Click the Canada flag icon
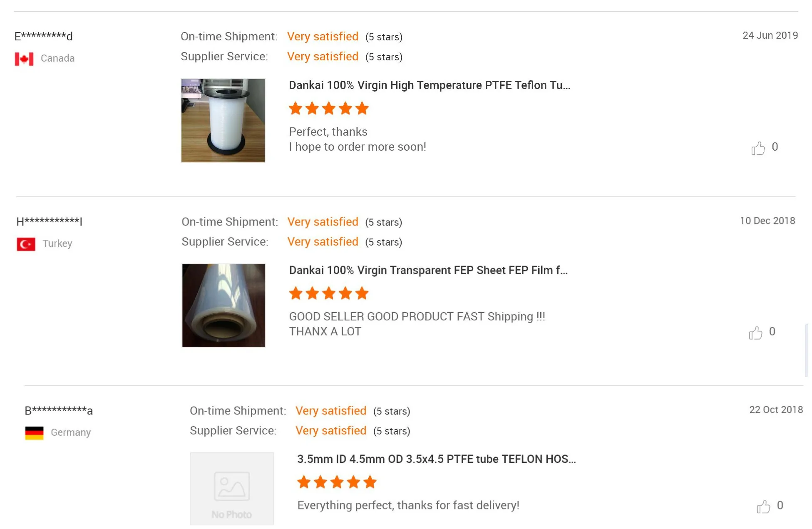This screenshot has width=812, height=529. 24,59
